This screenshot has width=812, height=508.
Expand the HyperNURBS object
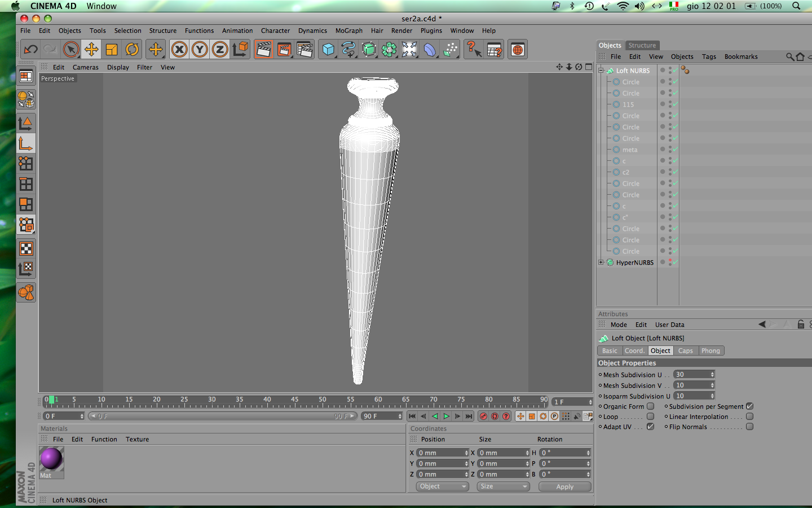pyautogui.click(x=601, y=262)
